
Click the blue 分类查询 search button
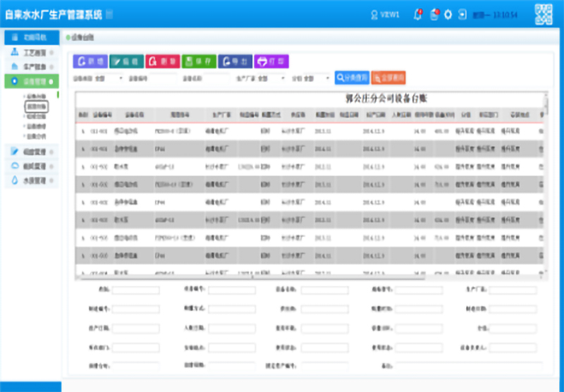pyautogui.click(x=351, y=78)
